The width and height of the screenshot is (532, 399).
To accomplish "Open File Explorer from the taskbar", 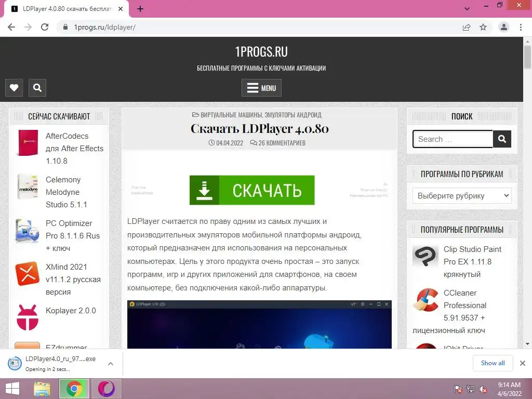I will point(42,389).
